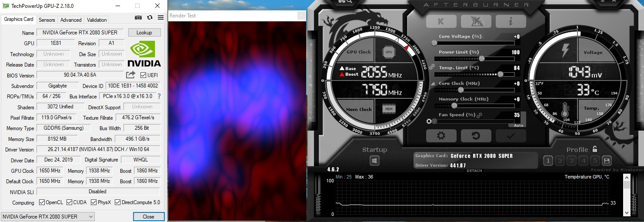
Task: Toggle Auto fan speed mode
Action: click(x=518, y=125)
